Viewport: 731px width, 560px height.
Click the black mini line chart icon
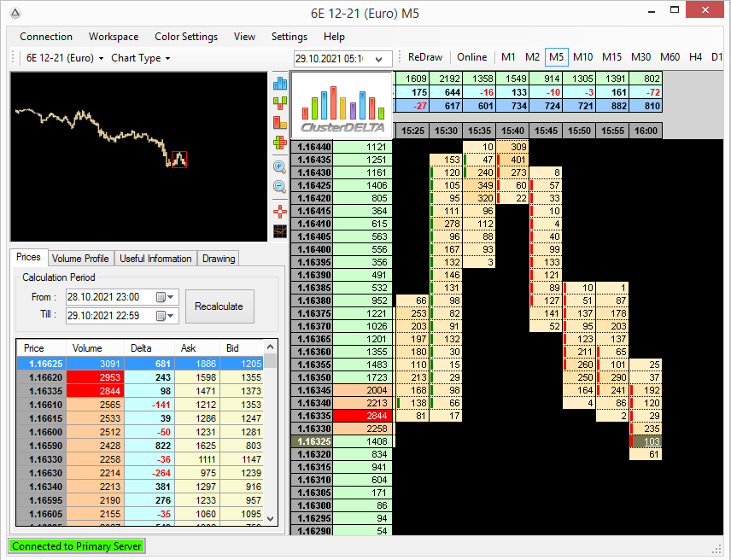279,230
